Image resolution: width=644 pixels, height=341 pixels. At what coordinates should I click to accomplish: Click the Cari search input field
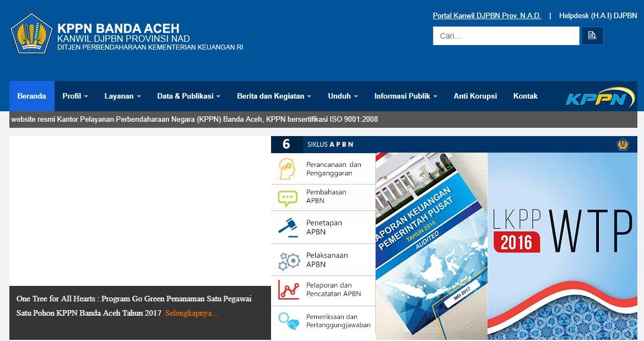[506, 36]
